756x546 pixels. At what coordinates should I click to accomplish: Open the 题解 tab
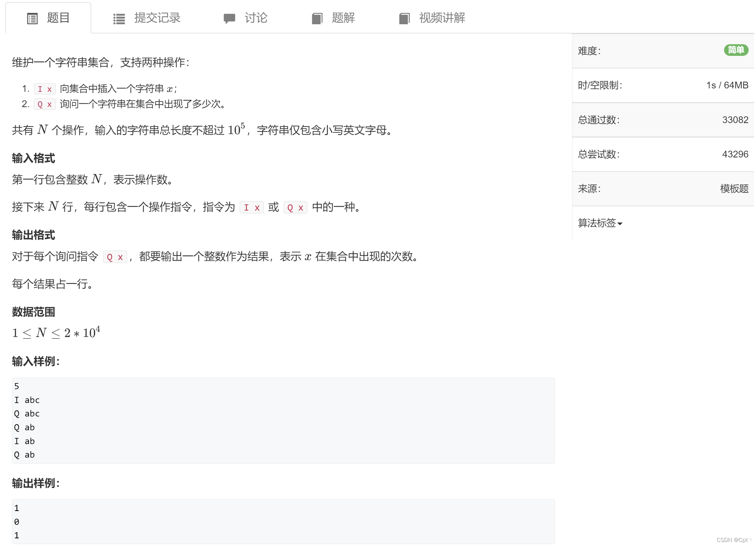343,18
